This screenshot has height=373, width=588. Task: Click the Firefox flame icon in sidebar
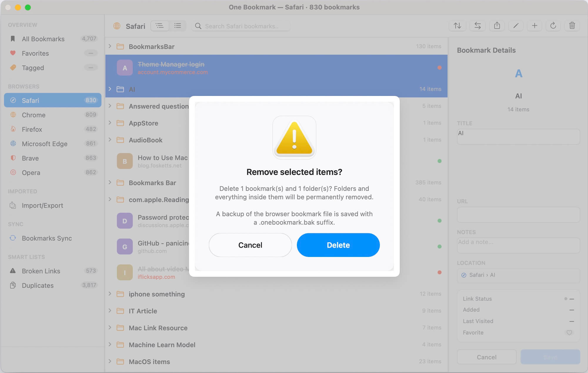13,129
